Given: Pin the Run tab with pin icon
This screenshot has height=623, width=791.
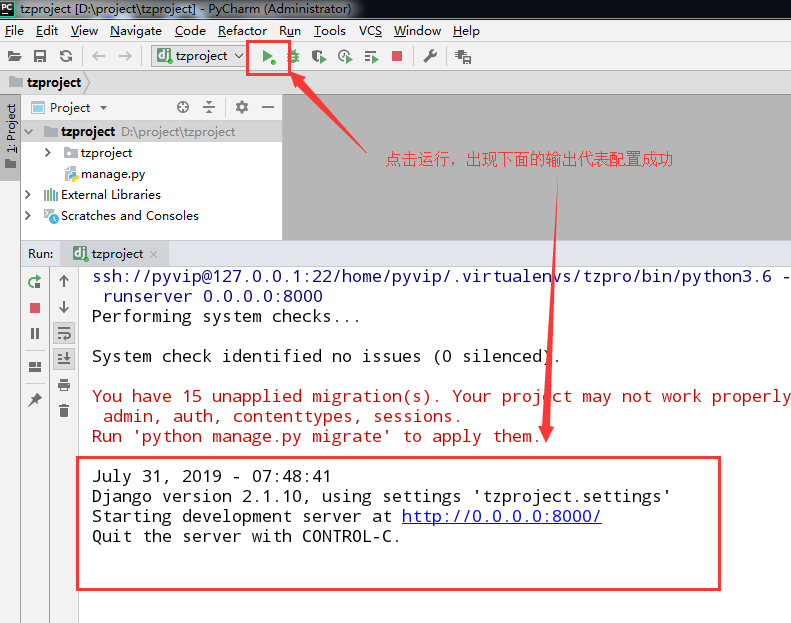Looking at the screenshot, I should point(35,400).
